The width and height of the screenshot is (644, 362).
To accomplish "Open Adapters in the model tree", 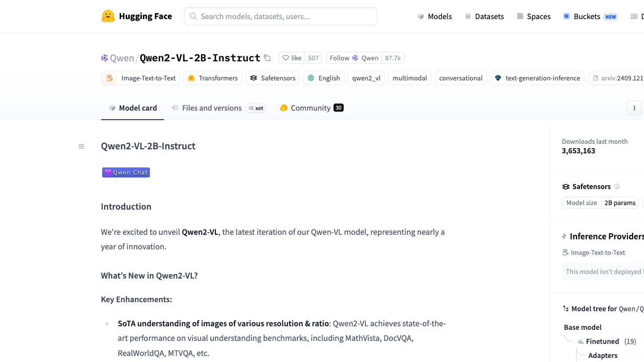I will tap(603, 355).
